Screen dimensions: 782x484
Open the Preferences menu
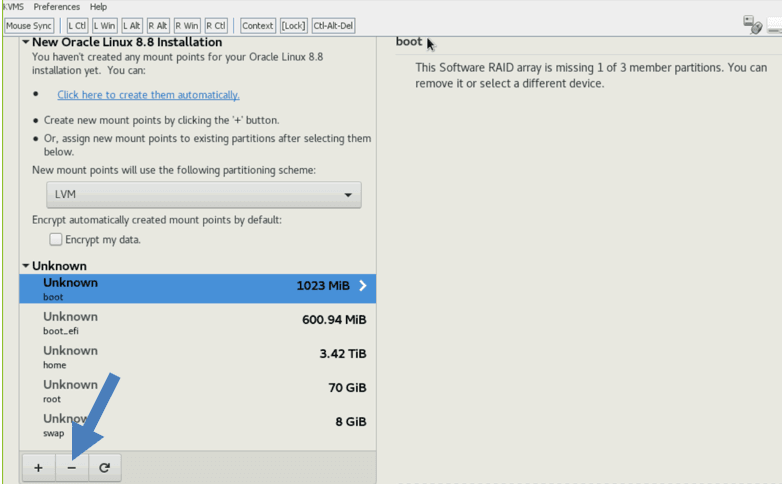[56, 7]
